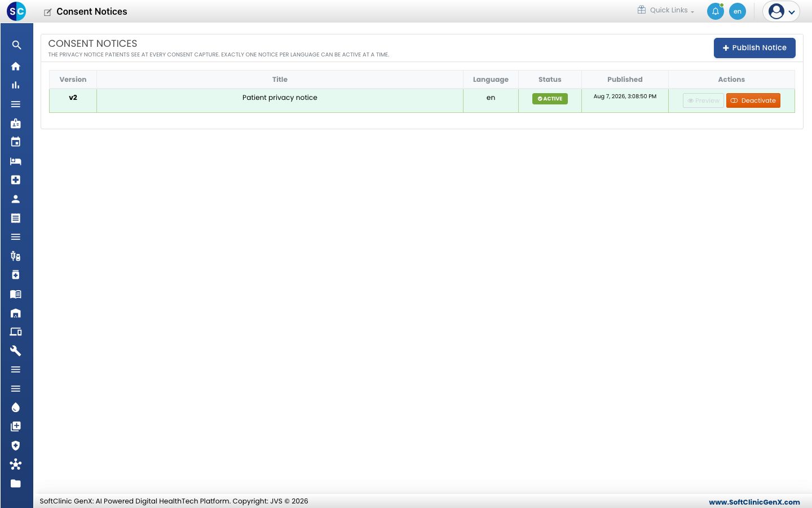Open the receipt sidebar icon
The height and width of the screenshot is (508, 812).
[x=16, y=218]
